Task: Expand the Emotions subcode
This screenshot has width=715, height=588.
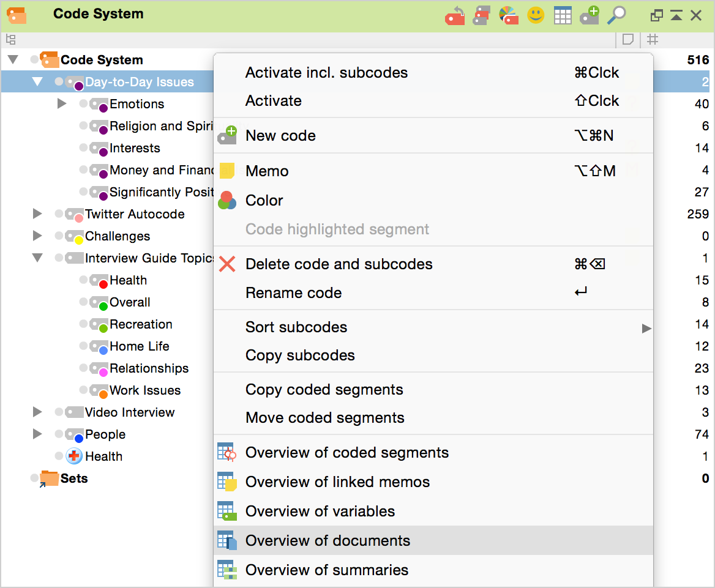Action: [x=62, y=104]
